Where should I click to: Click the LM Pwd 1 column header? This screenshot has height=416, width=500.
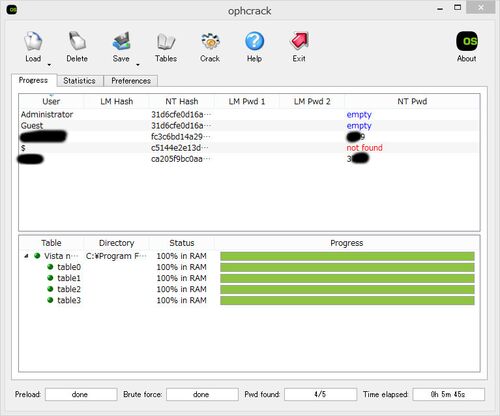pyautogui.click(x=247, y=101)
